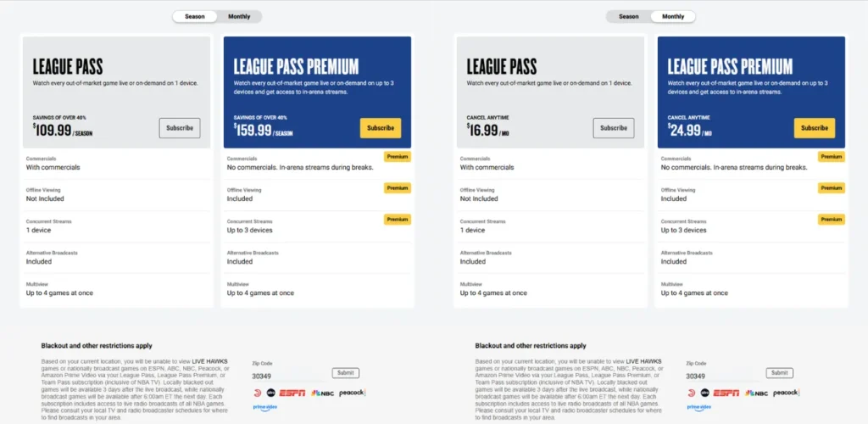Click the Peacock logo in the monthly-pricing view
Screen dimensions: 868x424
[786, 393]
